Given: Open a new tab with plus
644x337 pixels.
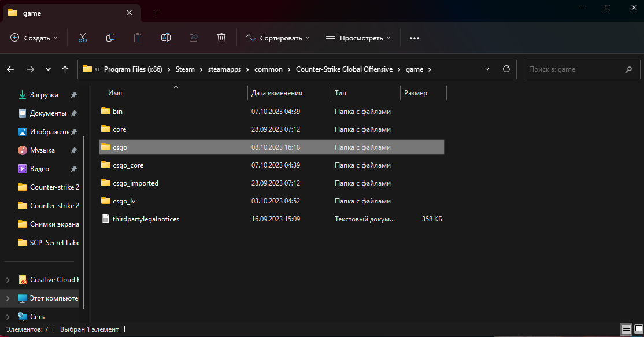Looking at the screenshot, I should tap(156, 13).
